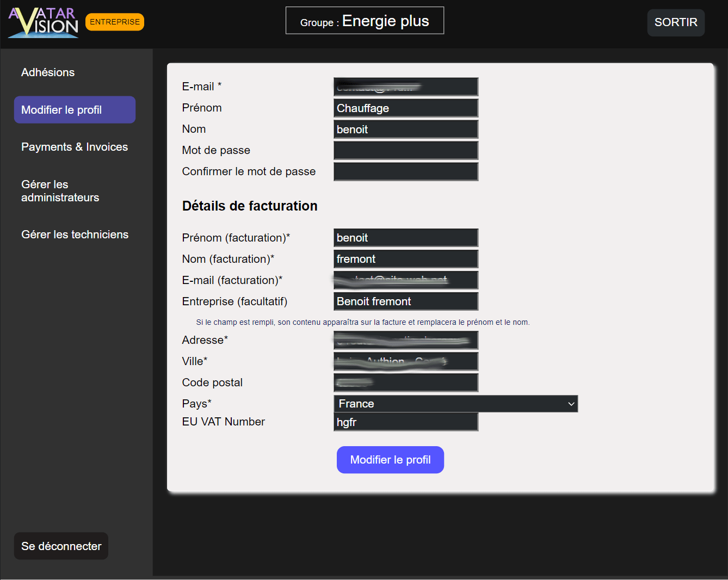
Task: Open Gérer les techniciens
Action: tap(75, 235)
